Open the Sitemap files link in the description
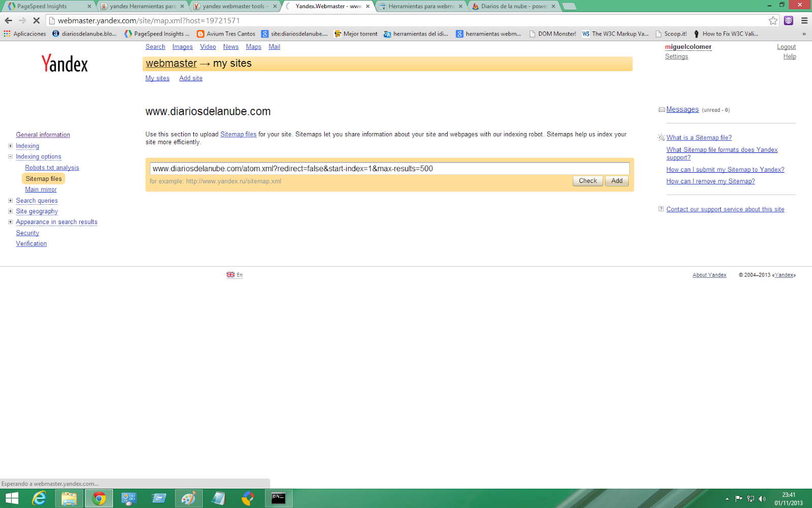 (x=238, y=135)
